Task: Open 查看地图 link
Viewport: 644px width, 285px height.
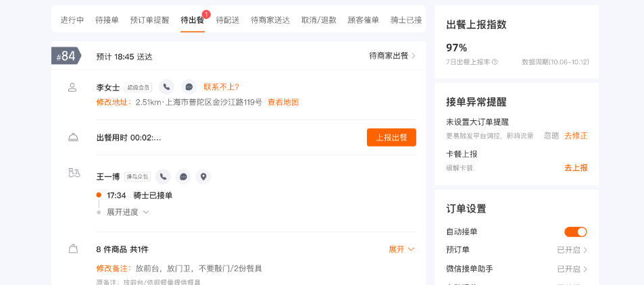Action: click(x=283, y=103)
